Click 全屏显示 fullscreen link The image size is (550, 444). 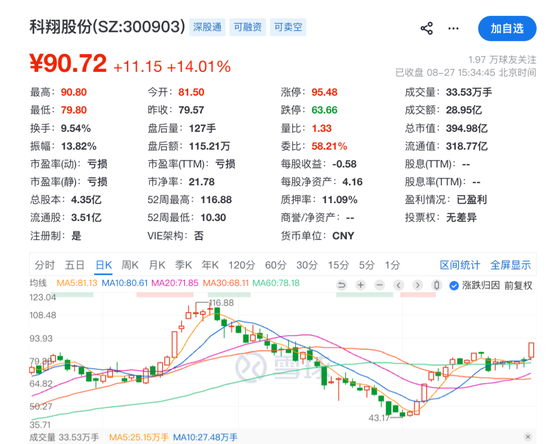tap(510, 265)
